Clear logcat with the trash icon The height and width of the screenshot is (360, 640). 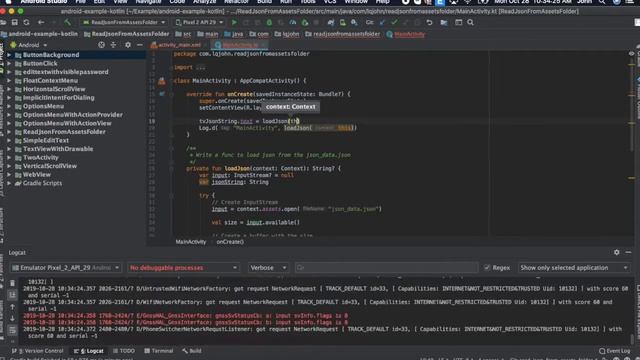13,283
